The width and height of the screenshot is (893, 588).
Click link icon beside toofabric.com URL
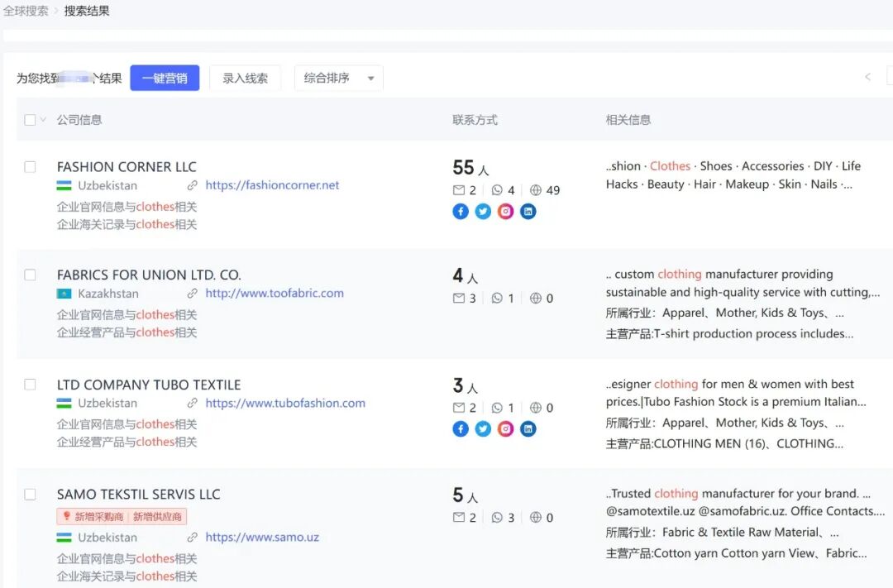(x=193, y=294)
